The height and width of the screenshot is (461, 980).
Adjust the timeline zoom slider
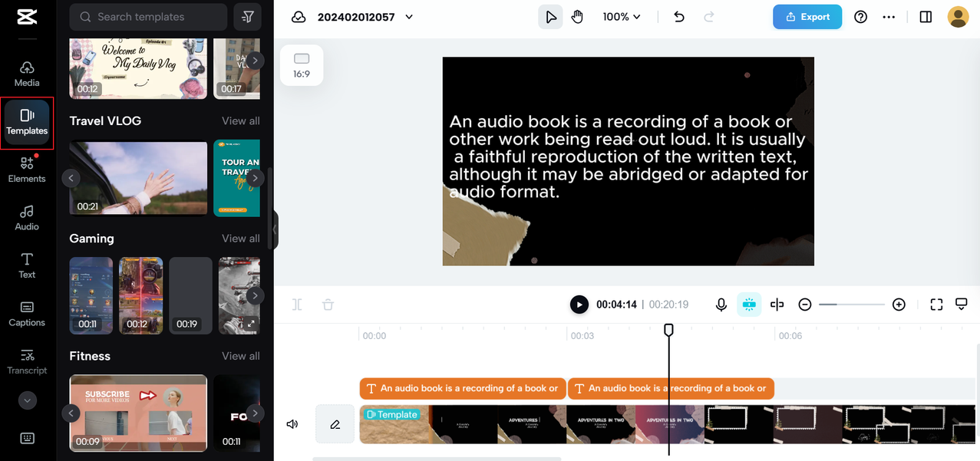click(852, 305)
